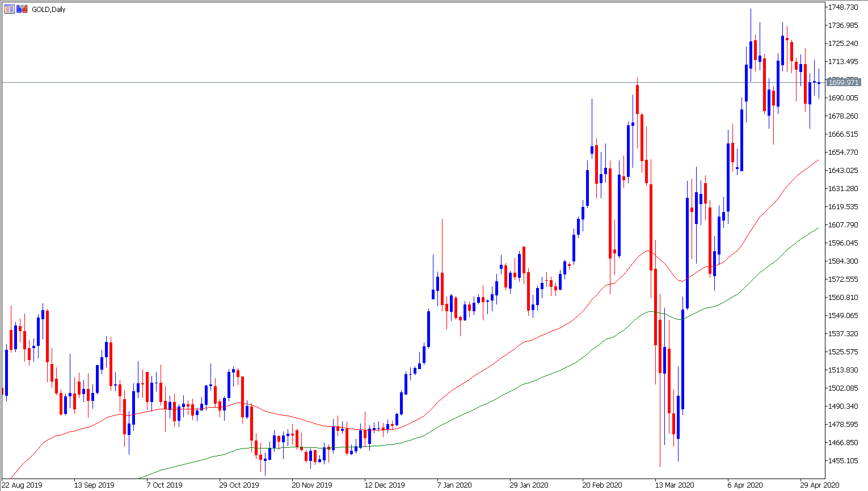Click the 7 Oct 2019 date label
This screenshot has width=868, height=491.
click(165, 485)
